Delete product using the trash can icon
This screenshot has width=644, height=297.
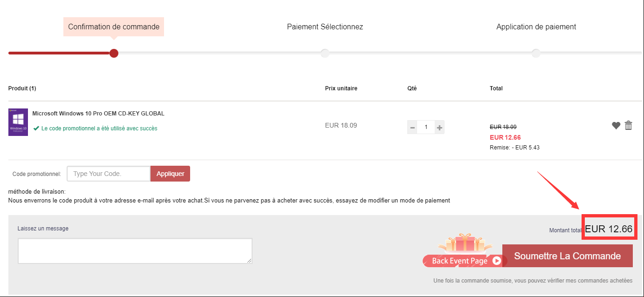[x=629, y=125]
